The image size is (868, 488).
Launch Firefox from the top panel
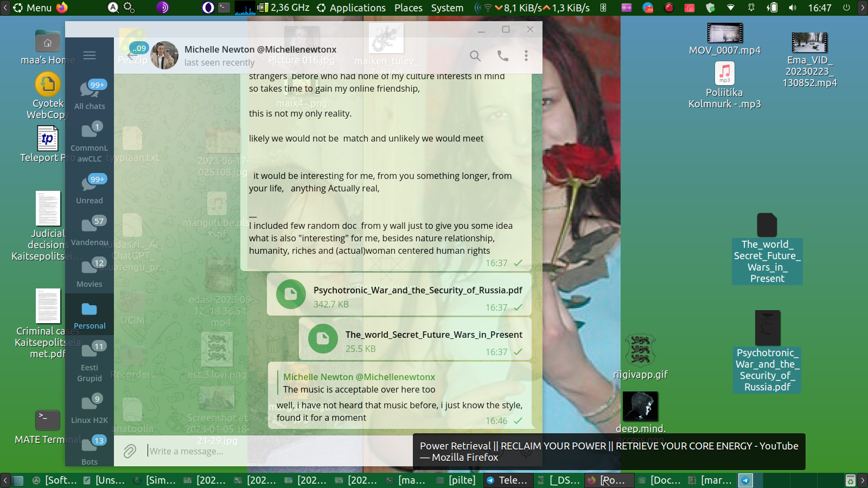(x=62, y=8)
